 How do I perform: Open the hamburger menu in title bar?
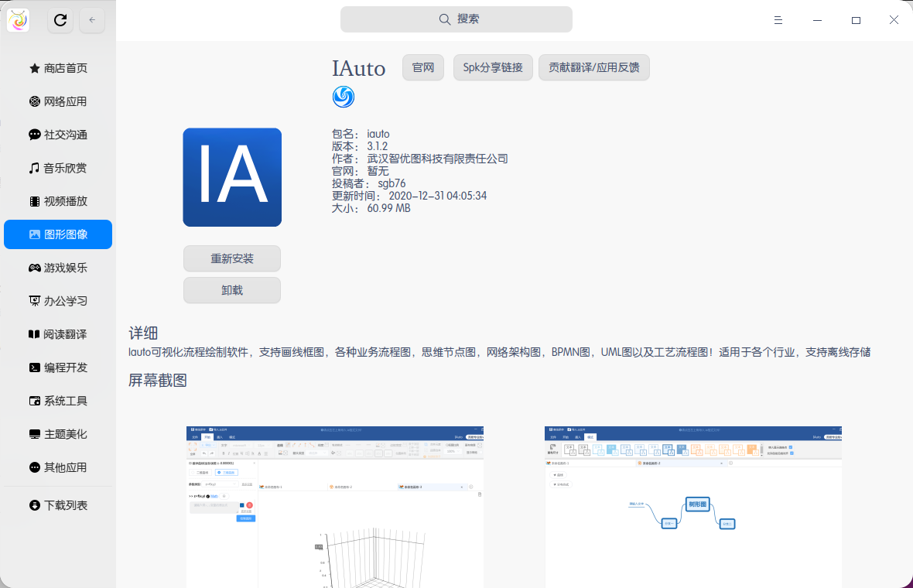(x=778, y=20)
